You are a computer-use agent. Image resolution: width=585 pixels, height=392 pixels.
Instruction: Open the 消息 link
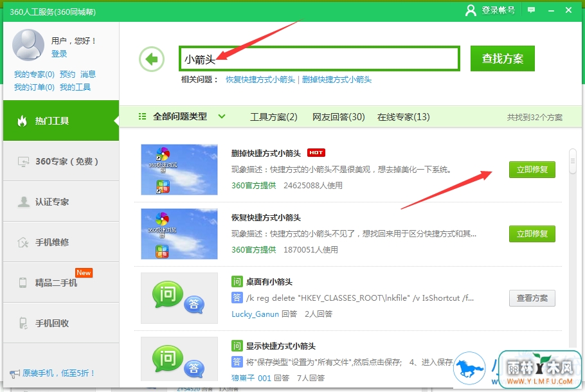[88, 74]
